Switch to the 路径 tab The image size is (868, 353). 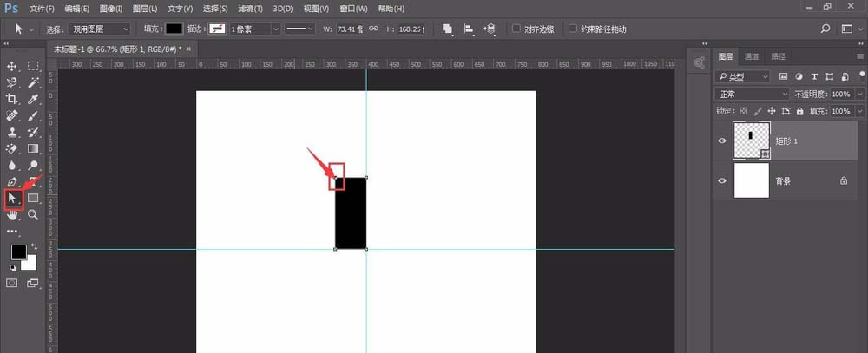point(778,56)
